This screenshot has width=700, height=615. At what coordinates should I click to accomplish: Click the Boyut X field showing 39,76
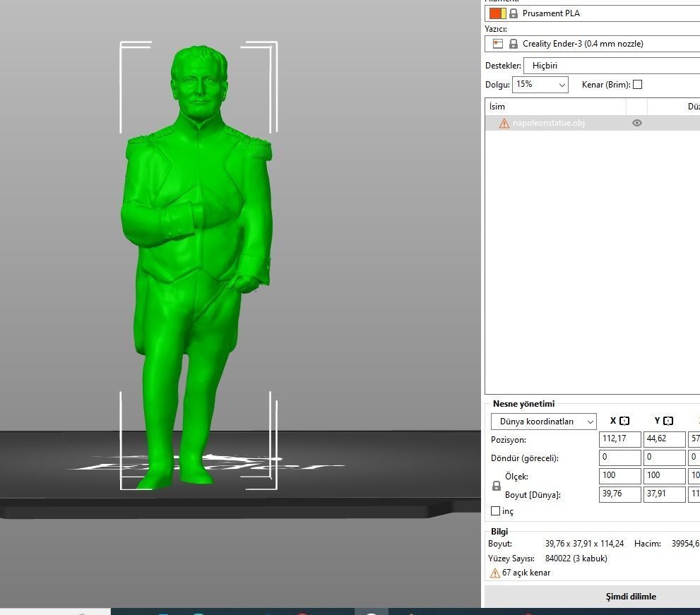point(619,494)
